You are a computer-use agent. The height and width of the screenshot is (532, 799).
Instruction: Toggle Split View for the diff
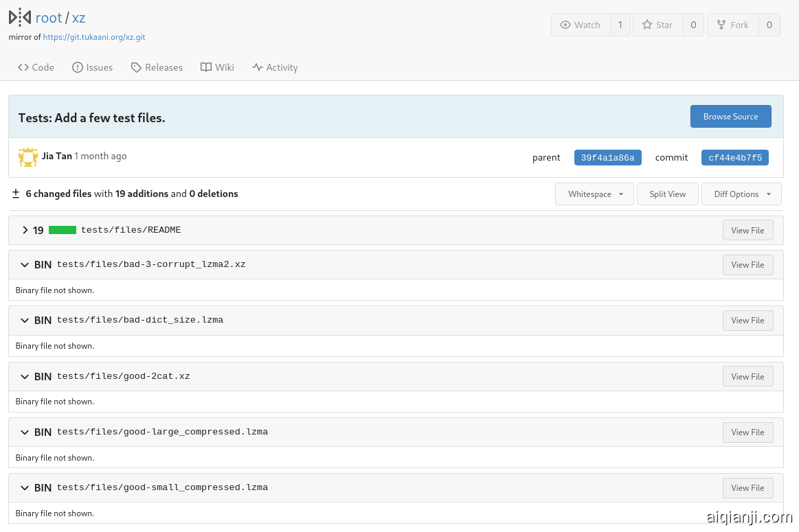click(x=667, y=194)
